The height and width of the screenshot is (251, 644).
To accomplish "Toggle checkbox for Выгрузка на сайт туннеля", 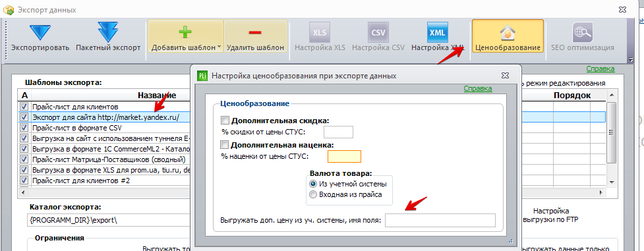I will (24, 138).
